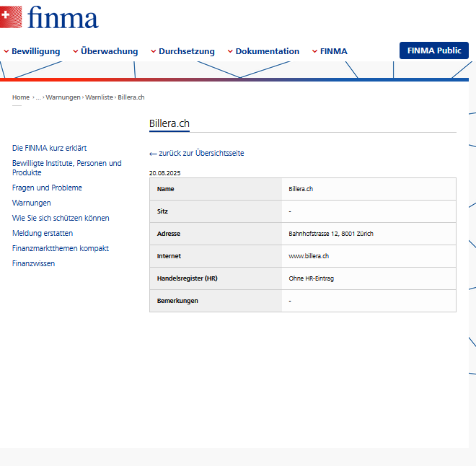Open Warnliste breadcrumb link
This screenshot has width=476, height=466.
[99, 97]
